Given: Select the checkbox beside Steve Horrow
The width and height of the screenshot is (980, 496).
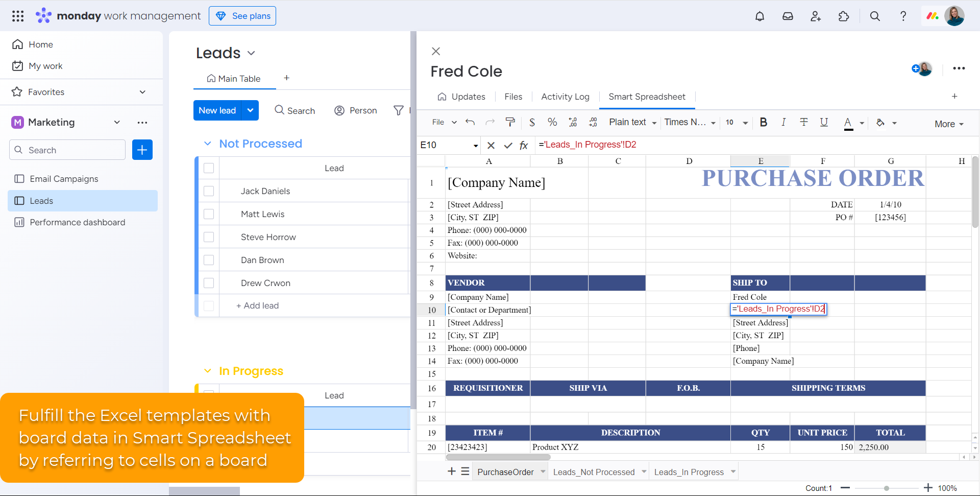Looking at the screenshot, I should (x=209, y=237).
